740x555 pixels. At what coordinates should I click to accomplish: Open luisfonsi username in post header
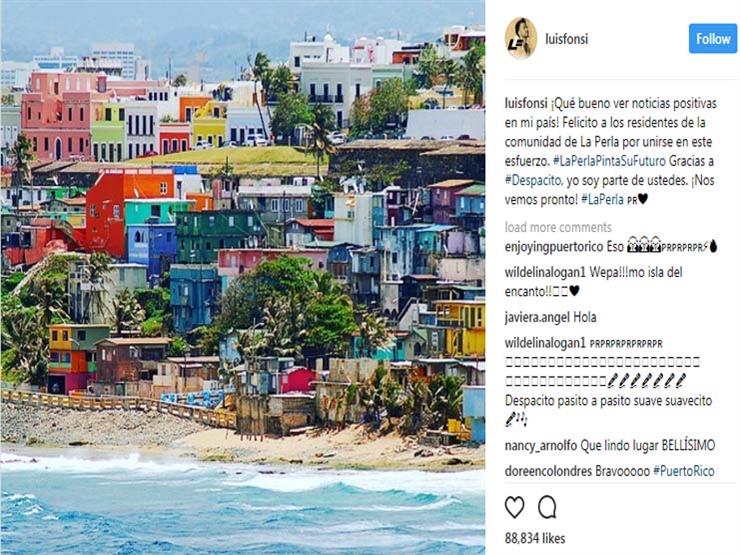566,39
